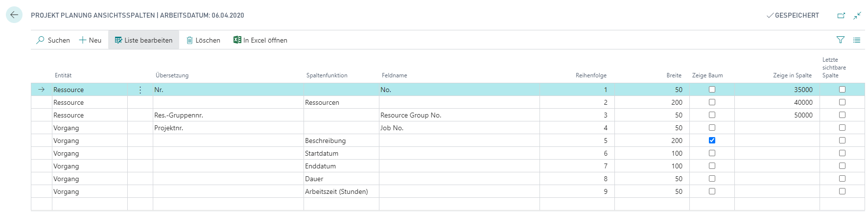Viewport: 868px width, 212px height.
Task: Toggle Zeige Baum for Arbeitszeit (Stunden) row
Action: 712,191
